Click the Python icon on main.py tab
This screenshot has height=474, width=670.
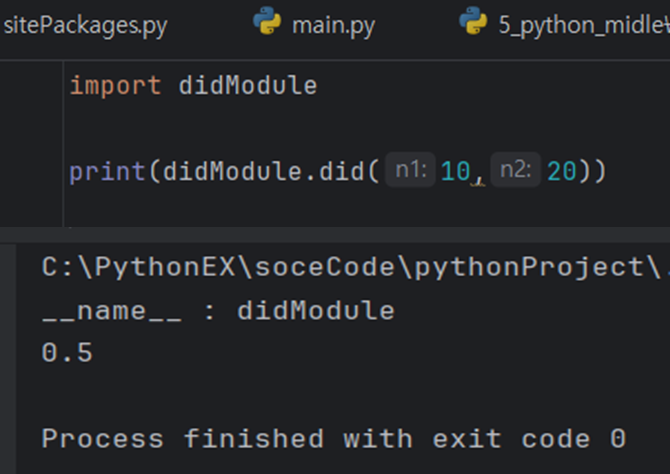(267, 20)
